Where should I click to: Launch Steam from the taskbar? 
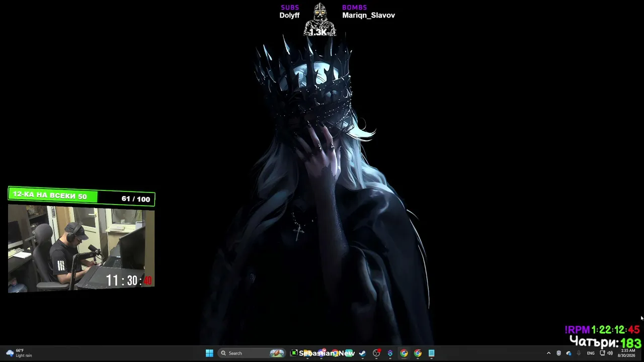[x=362, y=353]
